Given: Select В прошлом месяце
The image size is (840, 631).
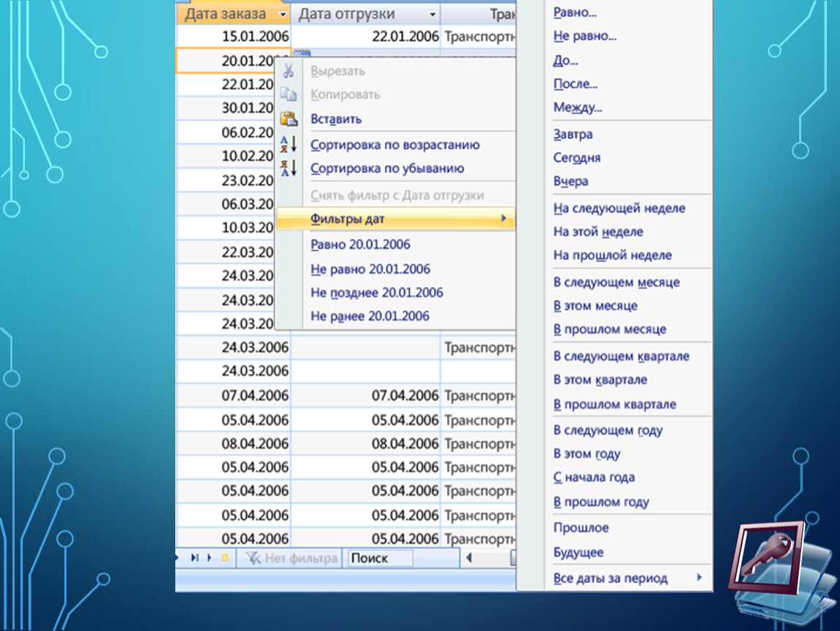Looking at the screenshot, I should pos(610,329).
